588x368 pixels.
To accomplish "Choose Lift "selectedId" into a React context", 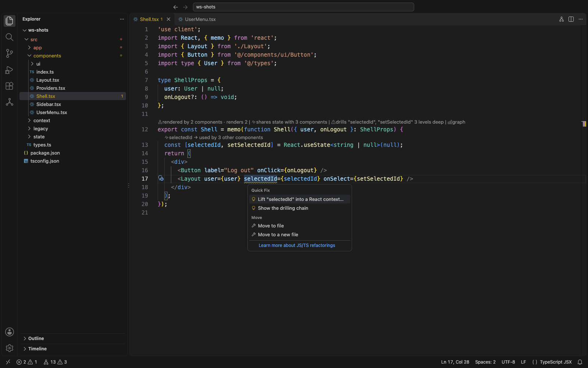I will [x=300, y=199].
